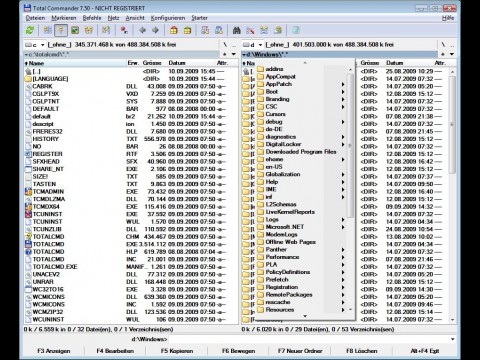Click the popup list scroll-down arrow

(x=305, y=316)
